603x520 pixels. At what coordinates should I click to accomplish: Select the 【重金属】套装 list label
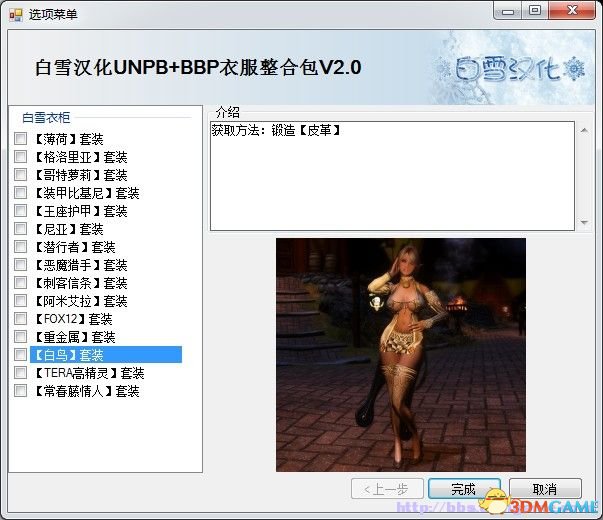coord(75,337)
